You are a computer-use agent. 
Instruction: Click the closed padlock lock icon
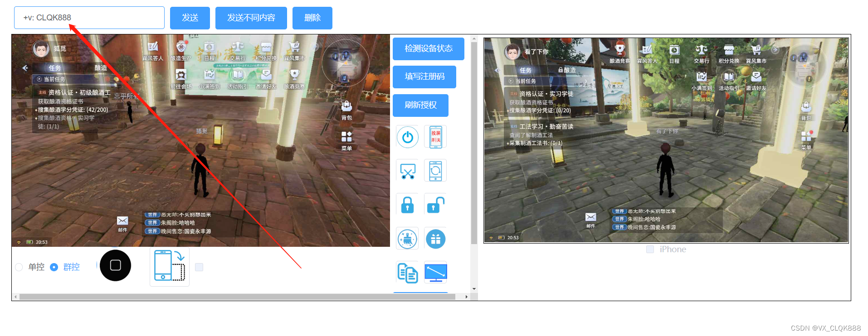pos(407,204)
